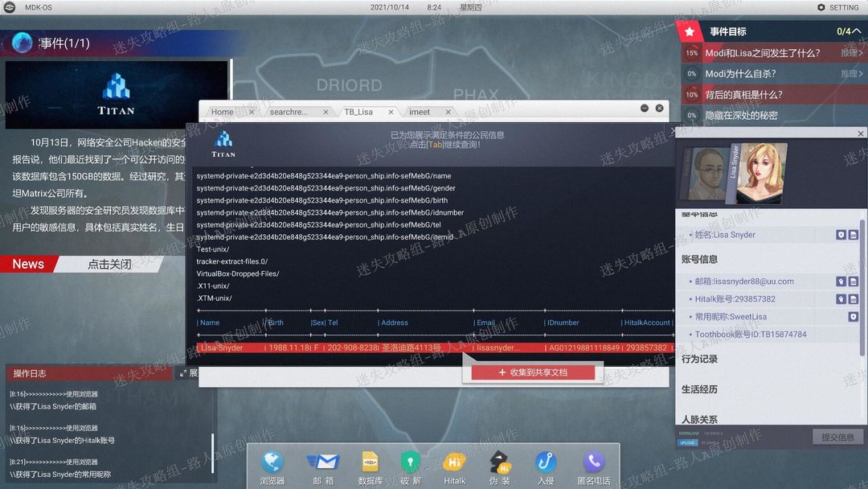Expand 推理 for Modi和Lisa之间发生了什么
868x489 pixels.
(851, 53)
